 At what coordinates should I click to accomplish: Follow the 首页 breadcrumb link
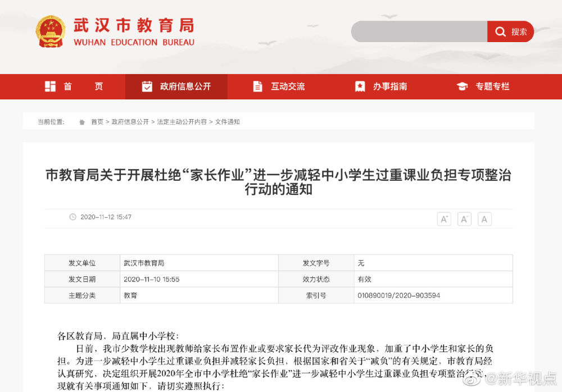click(97, 122)
